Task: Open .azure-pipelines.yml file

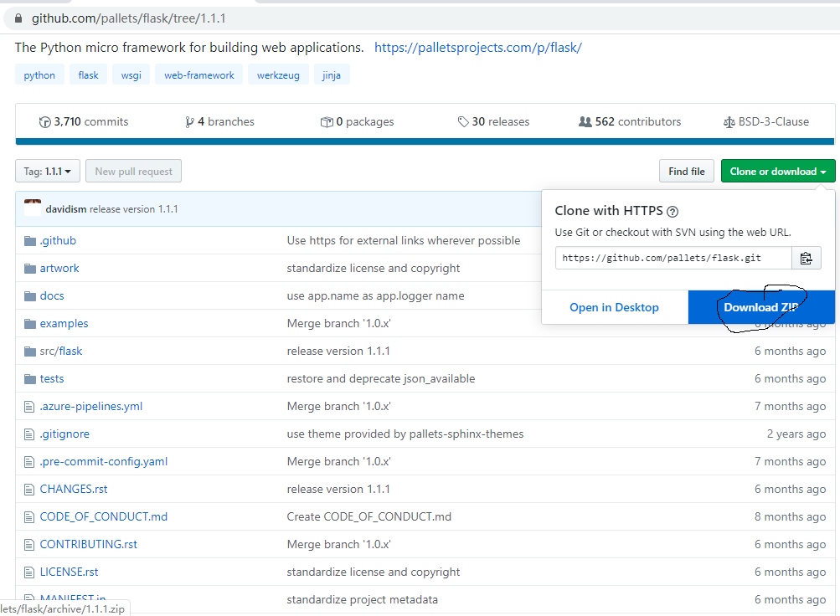Action: tap(91, 407)
